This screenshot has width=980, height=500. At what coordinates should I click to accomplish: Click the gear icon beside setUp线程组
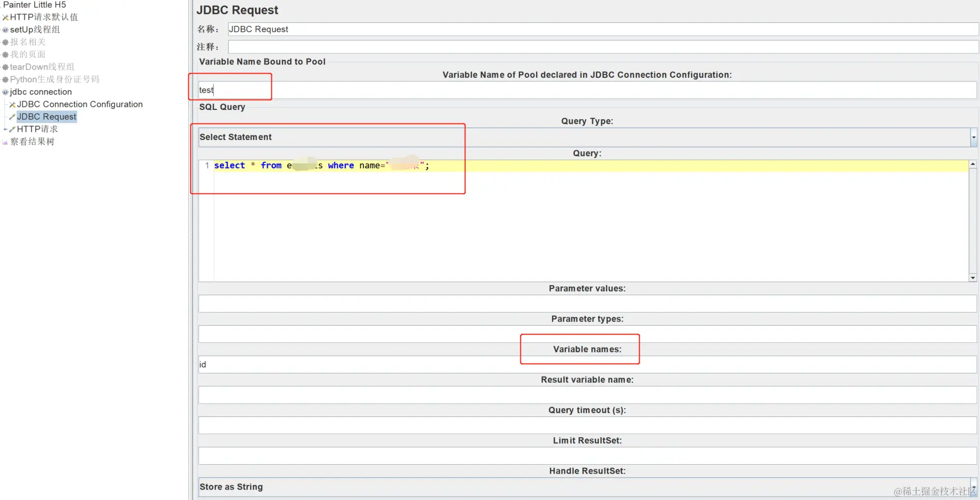(x=6, y=30)
